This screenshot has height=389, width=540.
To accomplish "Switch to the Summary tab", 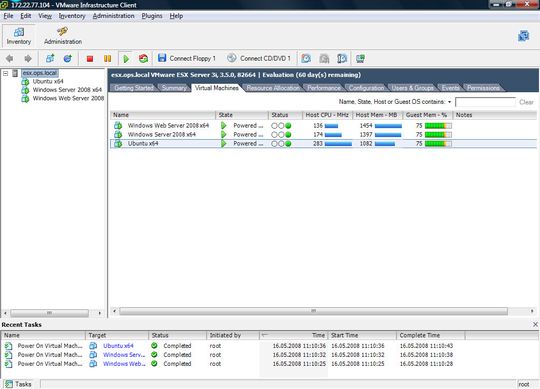I will click(174, 88).
